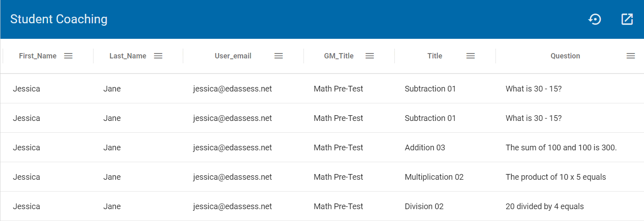Sort by the GM_Title column header
The height and width of the screenshot is (221, 644).
(339, 56)
